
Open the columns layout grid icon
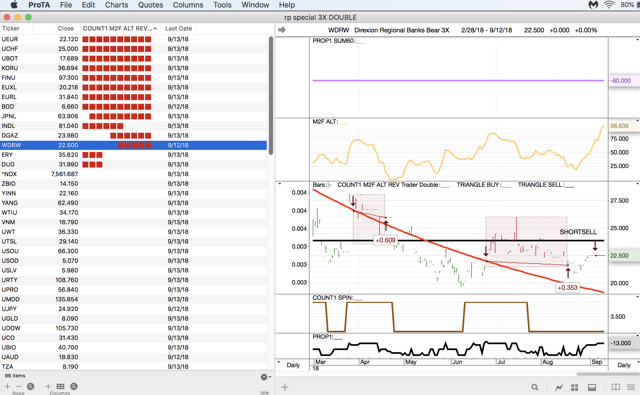tap(60, 386)
